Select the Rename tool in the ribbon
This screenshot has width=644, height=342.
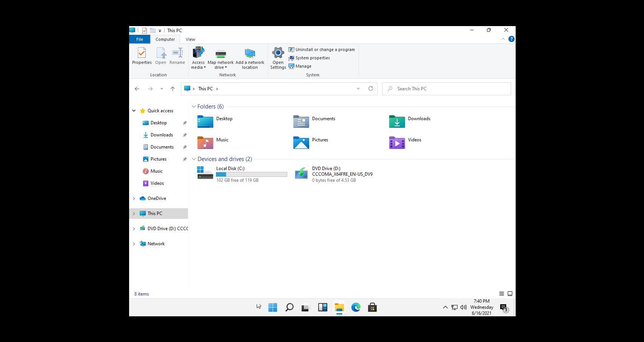point(177,56)
